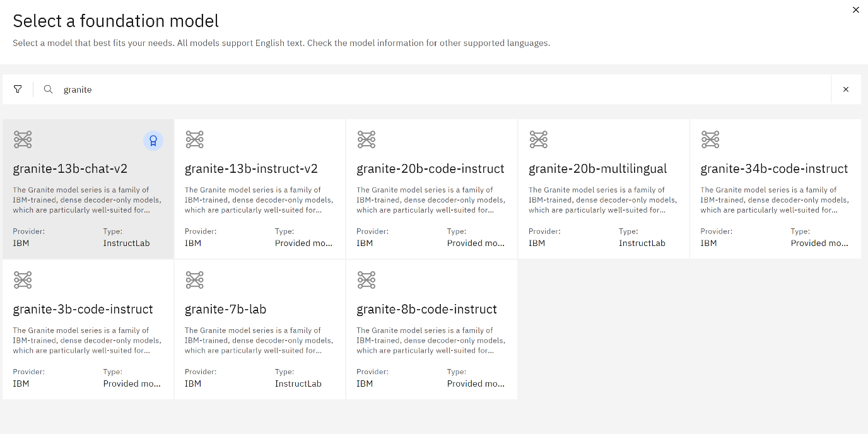Clear the granite search text
This screenshot has width=868, height=434.
pos(846,90)
